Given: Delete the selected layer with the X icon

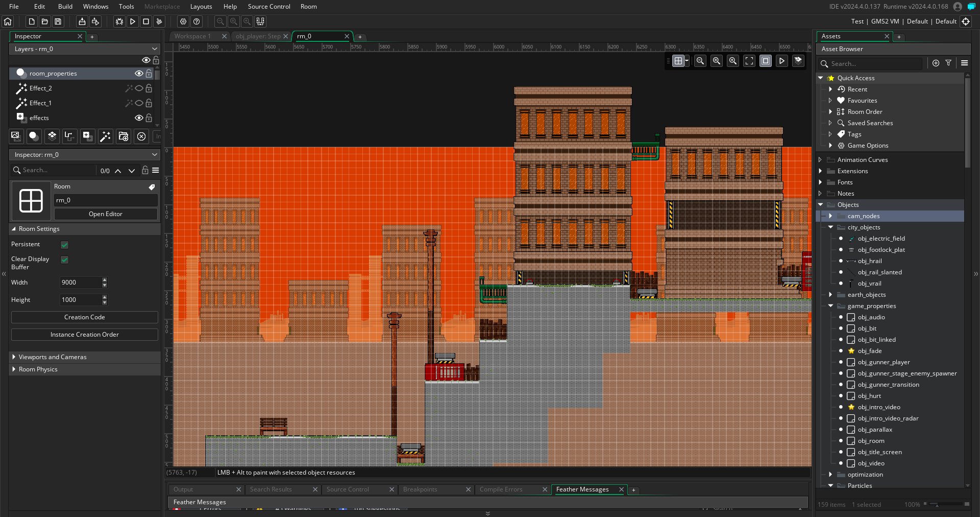Looking at the screenshot, I should pyautogui.click(x=141, y=136).
